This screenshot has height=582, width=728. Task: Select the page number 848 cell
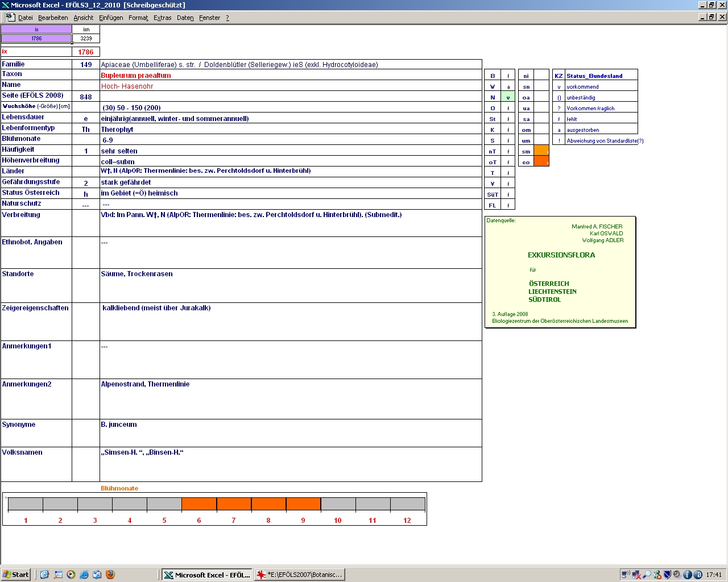pos(86,97)
